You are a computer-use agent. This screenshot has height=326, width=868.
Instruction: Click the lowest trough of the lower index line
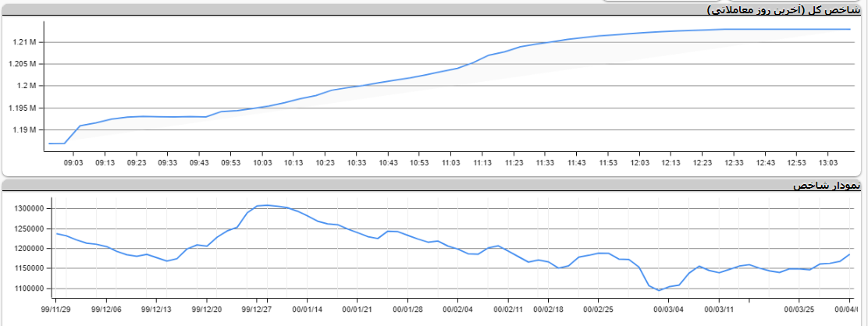(660, 290)
